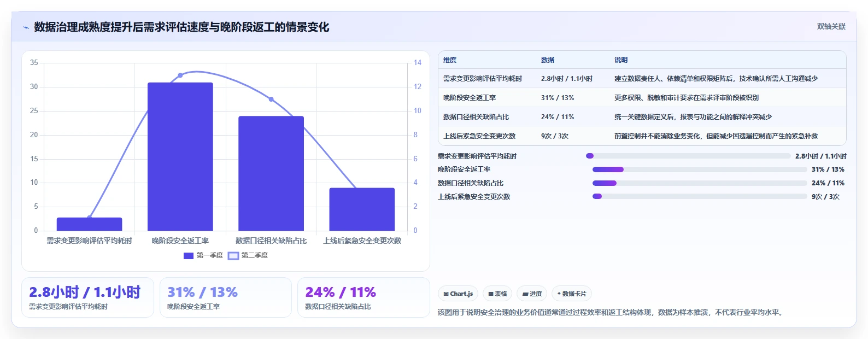Select the 进度 tag
The image size is (868, 339).
532,294
